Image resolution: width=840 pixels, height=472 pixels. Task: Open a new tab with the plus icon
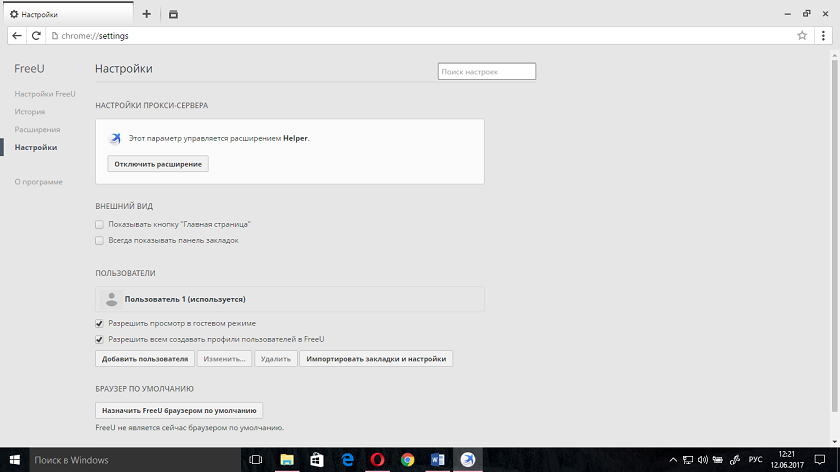147,14
